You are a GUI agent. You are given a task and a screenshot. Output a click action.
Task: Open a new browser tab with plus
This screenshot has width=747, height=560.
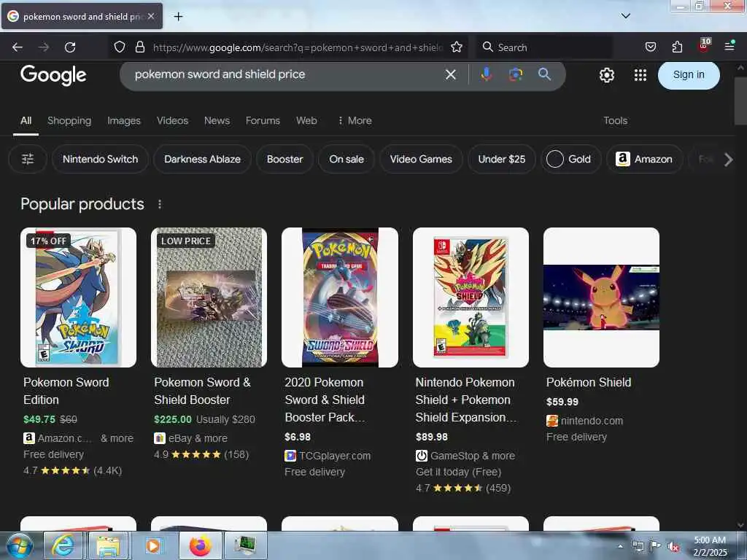[178, 17]
